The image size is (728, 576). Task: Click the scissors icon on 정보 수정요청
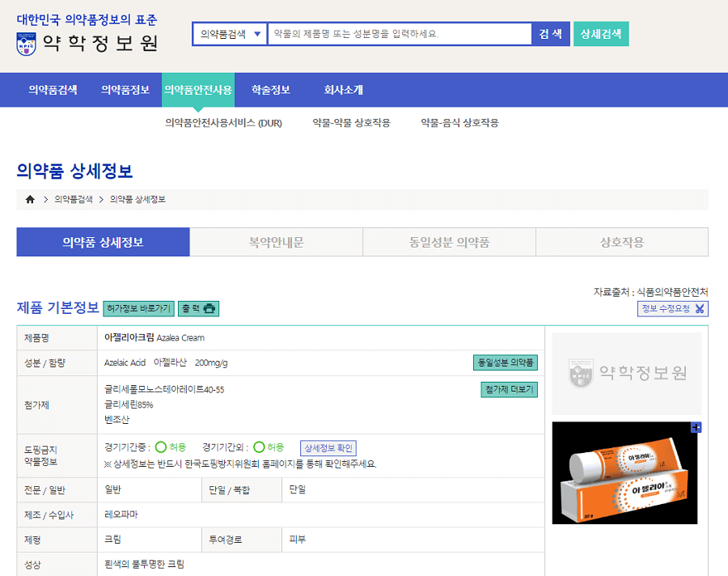pos(700,308)
